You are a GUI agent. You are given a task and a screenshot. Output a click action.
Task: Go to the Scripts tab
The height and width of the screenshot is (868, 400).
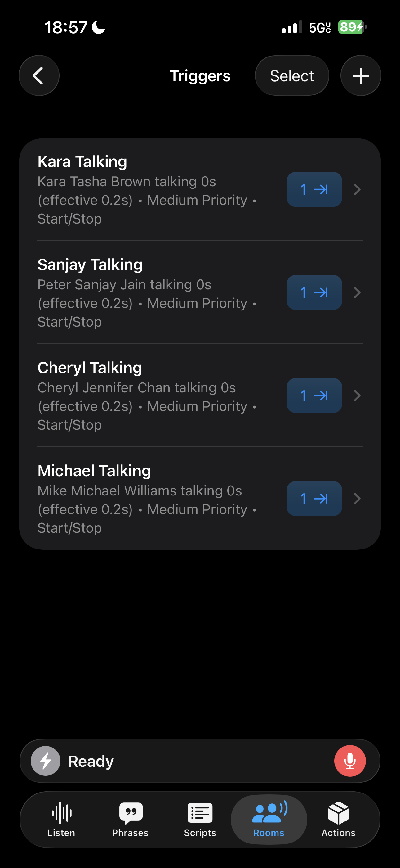pos(200,819)
